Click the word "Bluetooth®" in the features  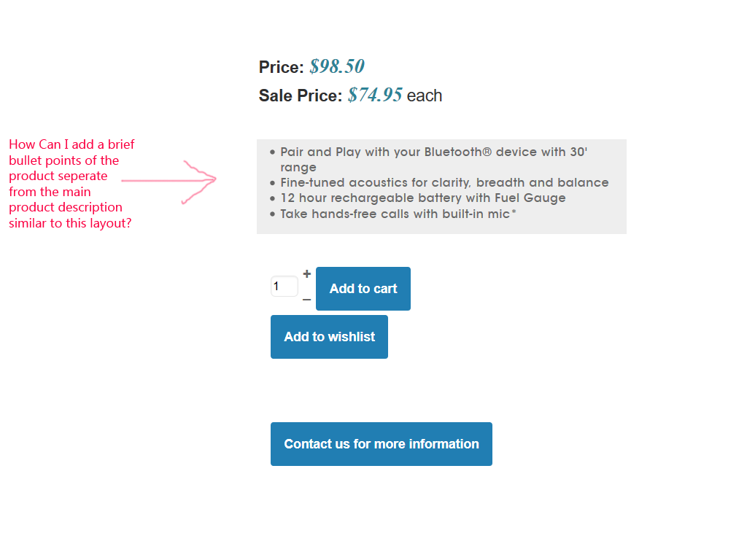point(458,152)
